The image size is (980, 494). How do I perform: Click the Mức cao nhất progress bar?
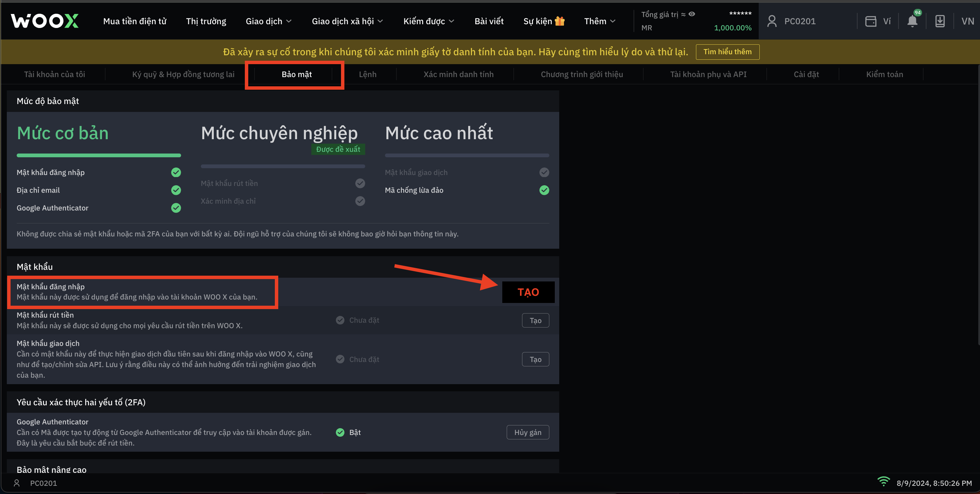tap(467, 155)
